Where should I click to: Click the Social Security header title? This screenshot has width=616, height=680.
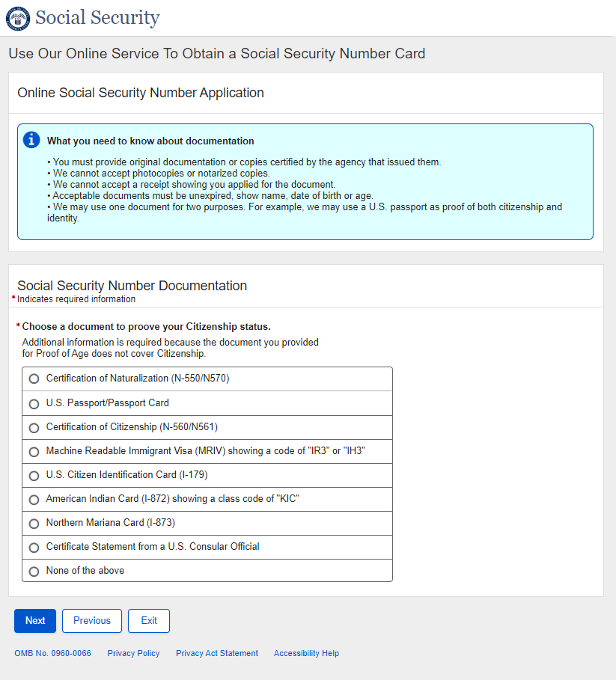pos(97,18)
